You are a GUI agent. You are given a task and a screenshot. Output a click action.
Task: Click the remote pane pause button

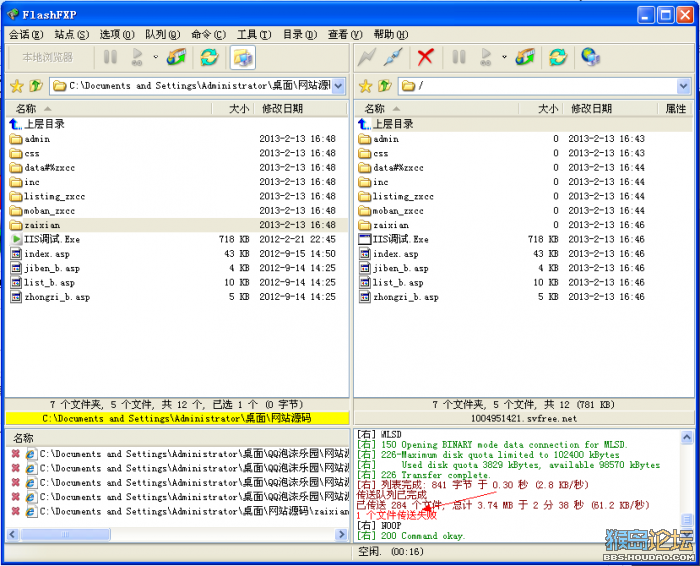pyautogui.click(x=459, y=58)
